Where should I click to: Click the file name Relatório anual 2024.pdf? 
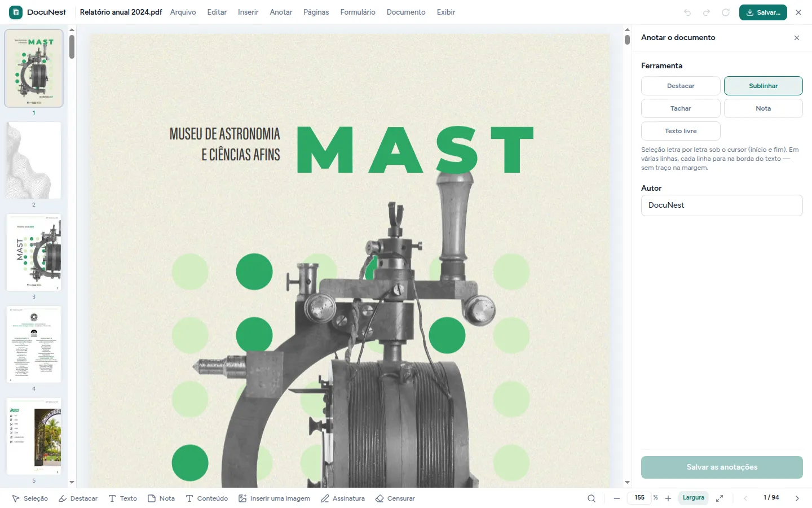(121, 12)
